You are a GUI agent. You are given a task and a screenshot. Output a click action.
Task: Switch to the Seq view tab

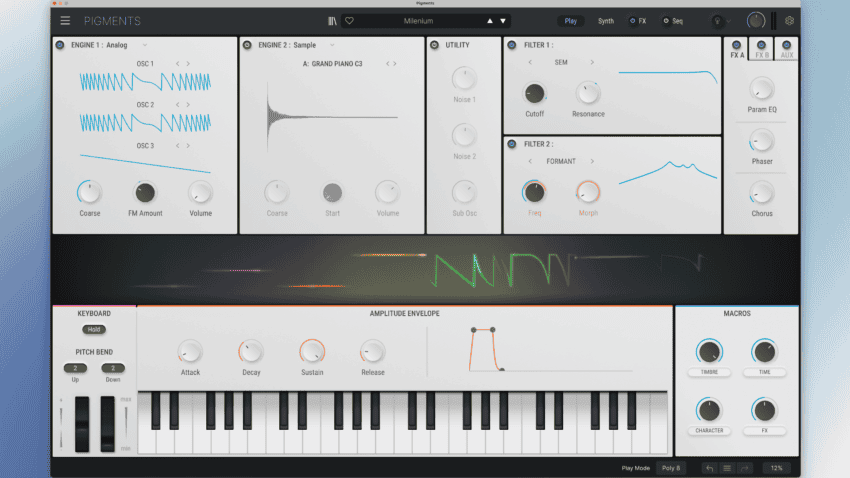[673, 21]
